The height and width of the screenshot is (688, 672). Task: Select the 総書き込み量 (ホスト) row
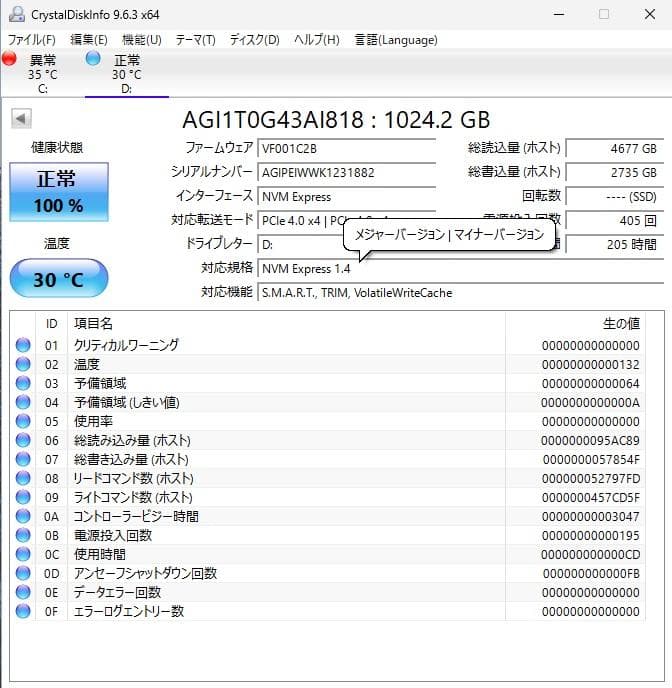(328, 459)
